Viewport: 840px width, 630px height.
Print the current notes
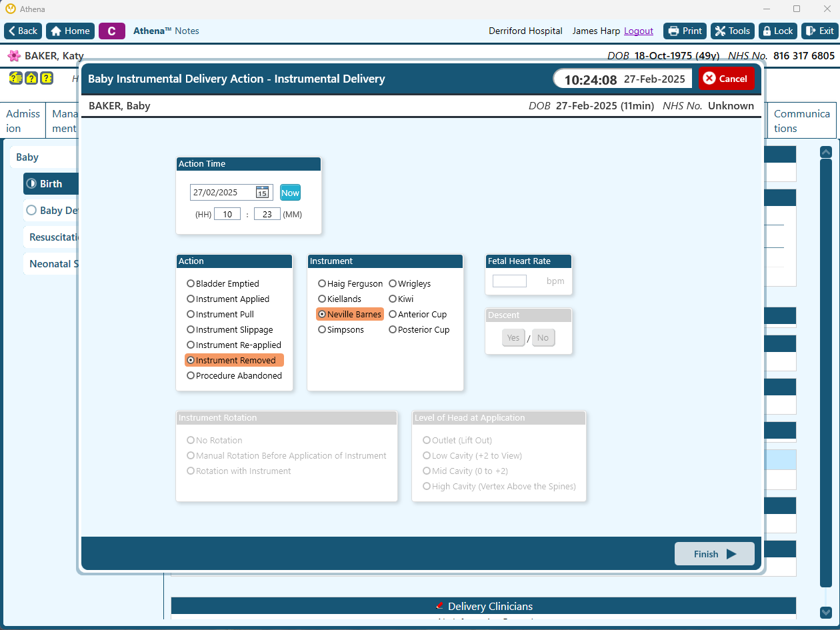click(685, 31)
